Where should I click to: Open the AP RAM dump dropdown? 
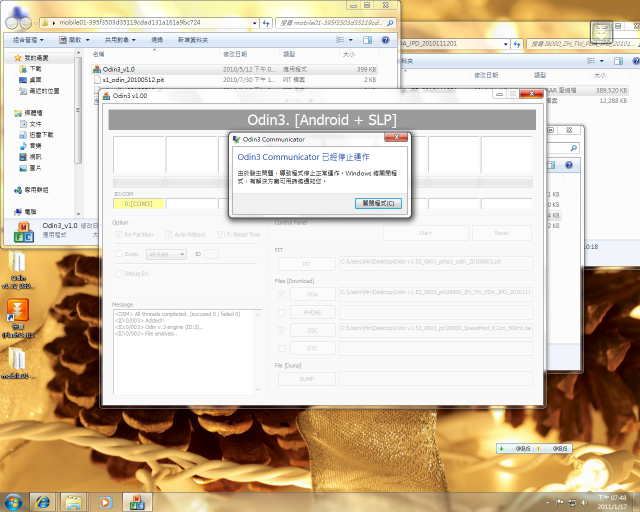pos(166,254)
